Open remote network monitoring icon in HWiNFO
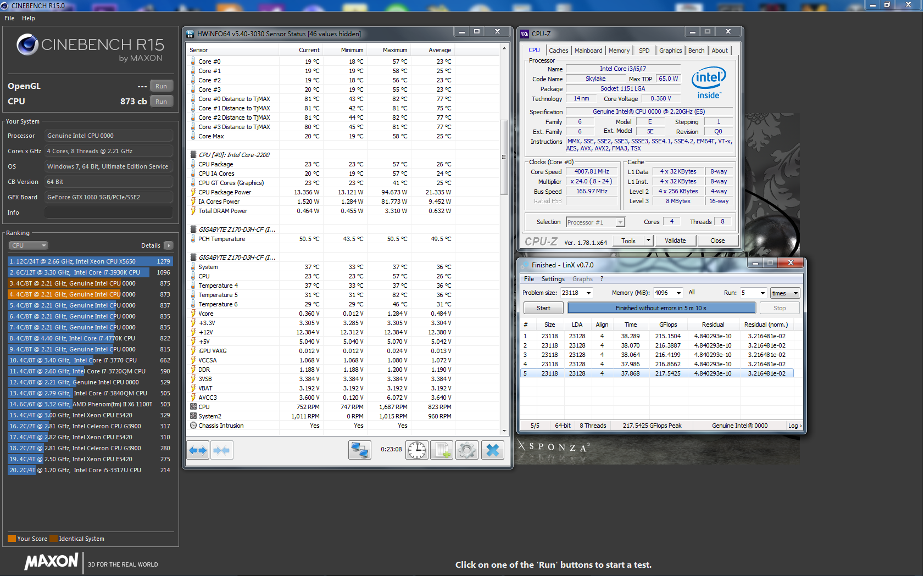 pos(360,450)
